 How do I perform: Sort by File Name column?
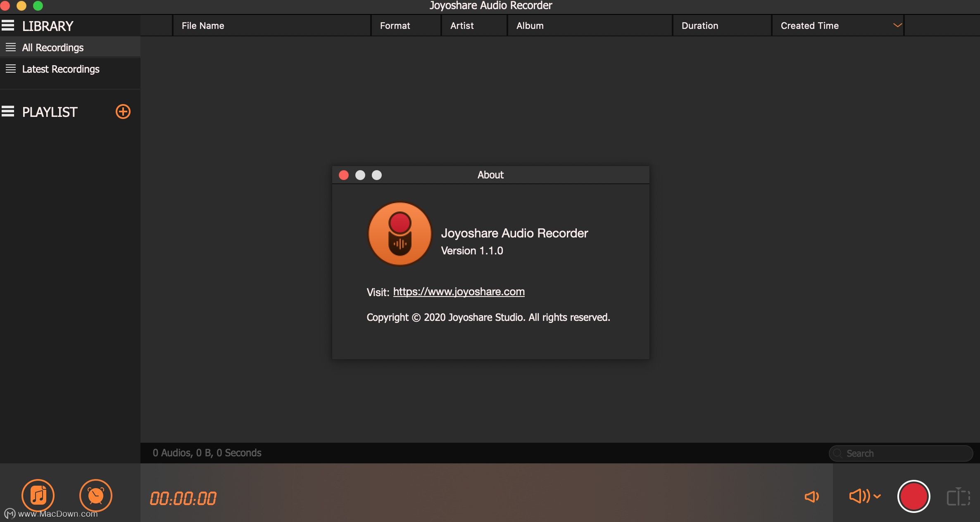tap(272, 26)
